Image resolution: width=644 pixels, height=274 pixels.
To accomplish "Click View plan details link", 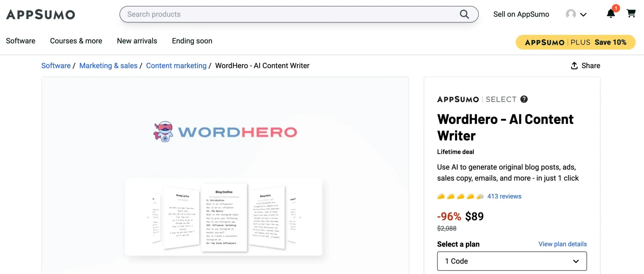I will pyautogui.click(x=562, y=244).
